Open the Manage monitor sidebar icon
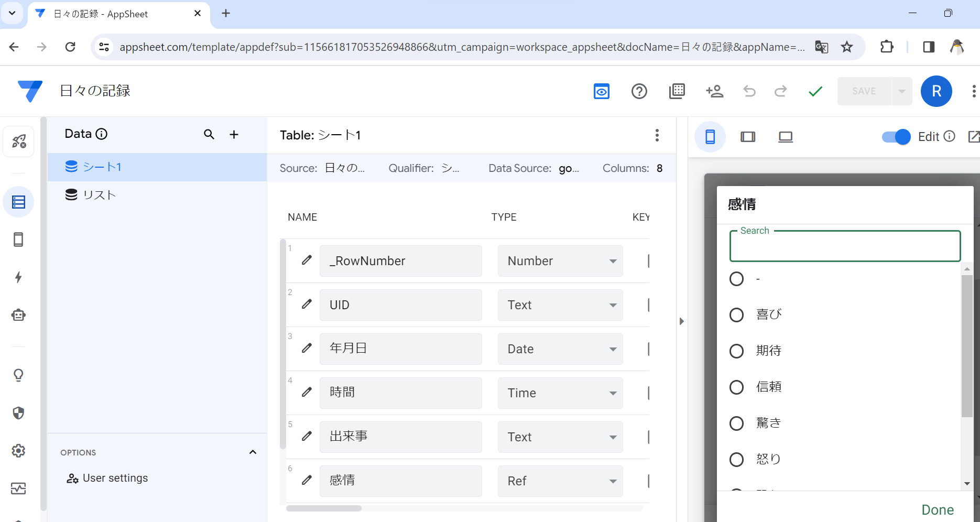980x522 pixels. point(18,488)
